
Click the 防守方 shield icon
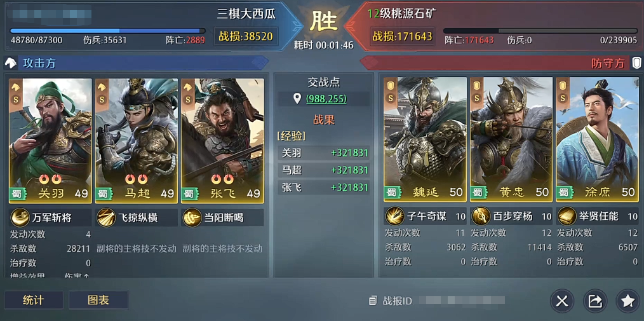tap(636, 63)
